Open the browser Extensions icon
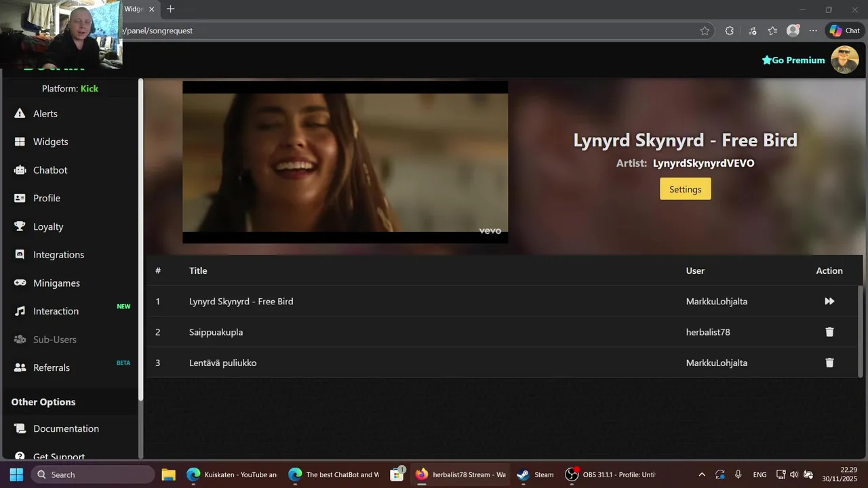The image size is (868, 488). (x=730, y=30)
